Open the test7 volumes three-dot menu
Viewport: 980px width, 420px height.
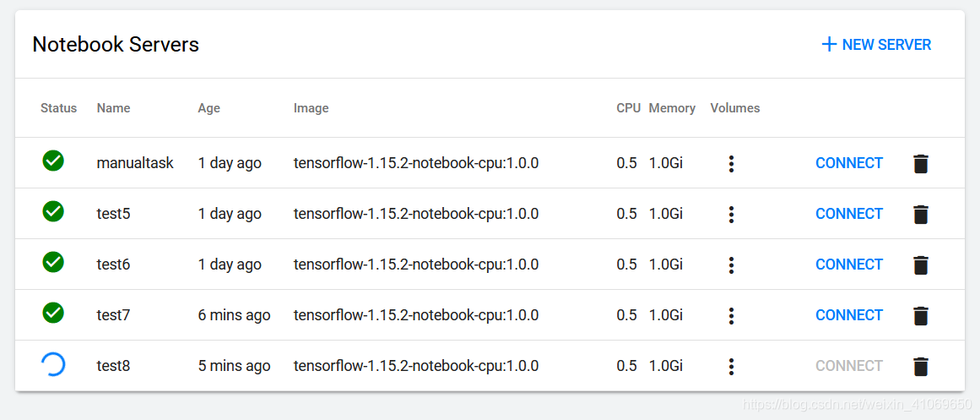coord(731,316)
